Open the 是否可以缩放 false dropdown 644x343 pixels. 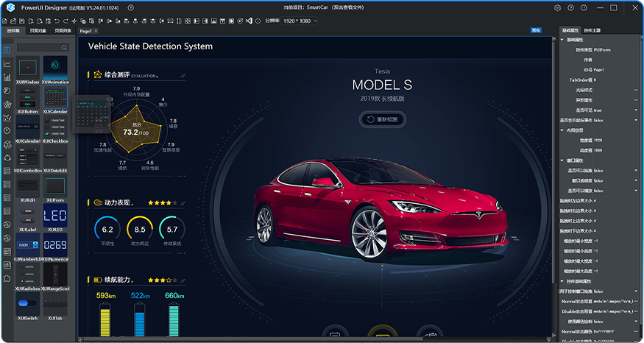click(x=636, y=191)
